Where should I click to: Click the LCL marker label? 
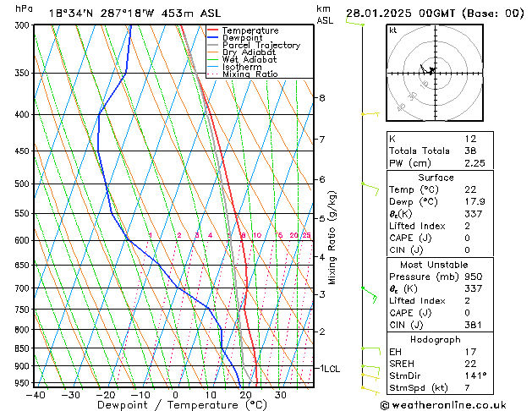[333, 369]
